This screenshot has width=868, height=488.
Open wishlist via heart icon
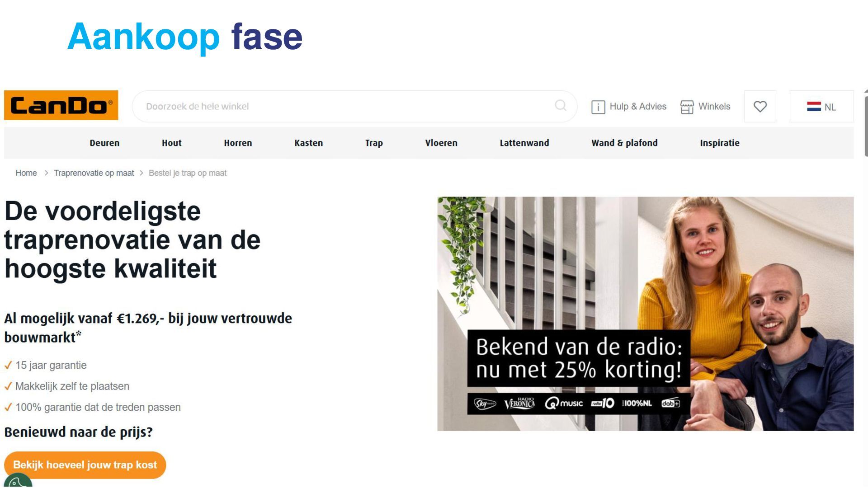(x=760, y=107)
